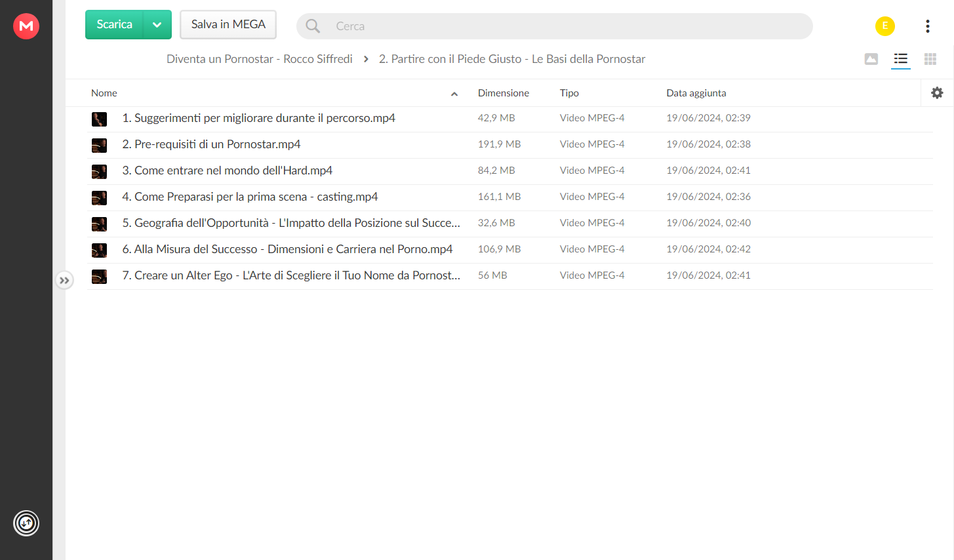Image resolution: width=954 pixels, height=560 pixels.
Task: Go to Diventa un Pornostar breadcrumb folder
Action: pyautogui.click(x=260, y=59)
